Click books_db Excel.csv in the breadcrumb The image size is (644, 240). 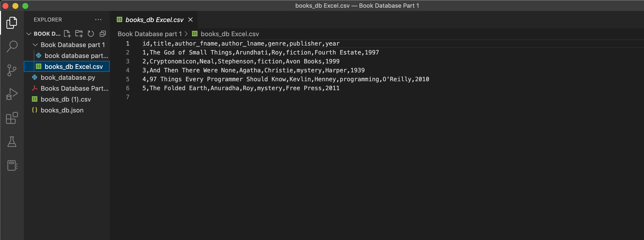230,34
